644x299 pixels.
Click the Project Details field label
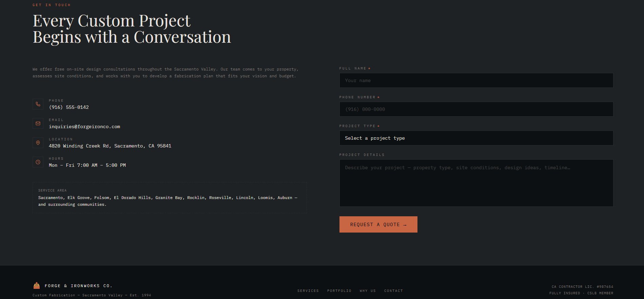pyautogui.click(x=362, y=155)
